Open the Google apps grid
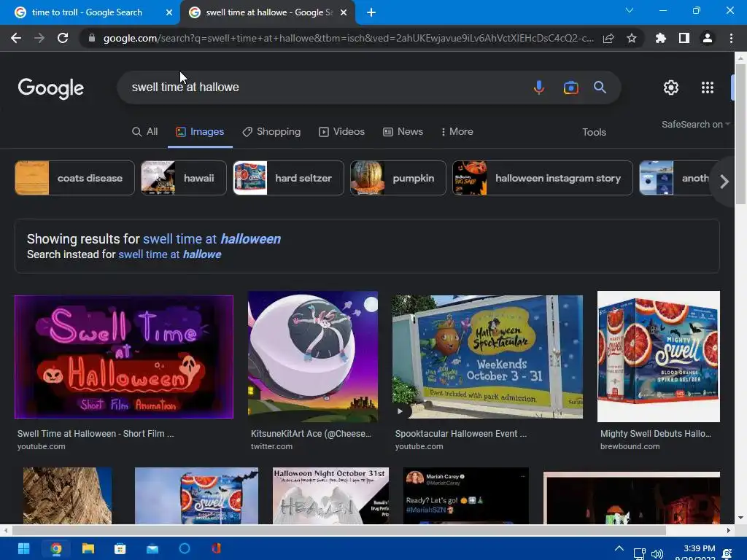 coord(708,87)
